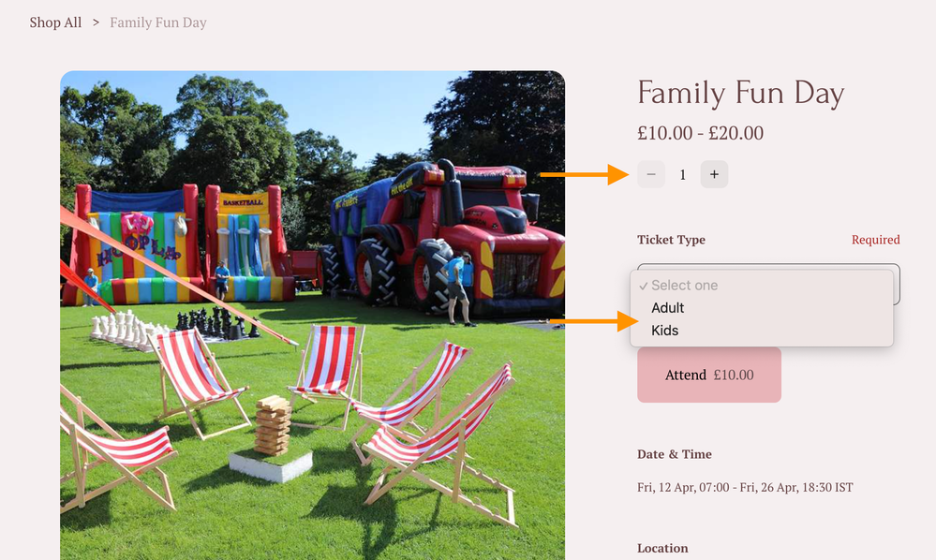Click the orange arrow pointing at Kids
936x560 pixels.
coord(595,321)
